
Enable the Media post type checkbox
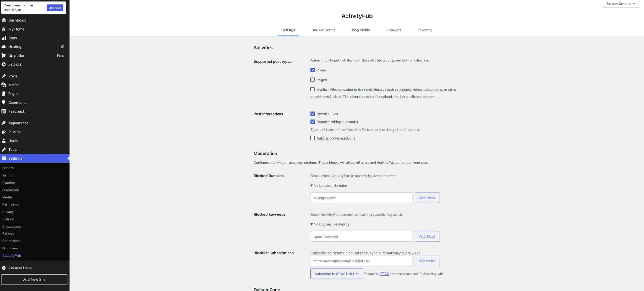(x=312, y=89)
